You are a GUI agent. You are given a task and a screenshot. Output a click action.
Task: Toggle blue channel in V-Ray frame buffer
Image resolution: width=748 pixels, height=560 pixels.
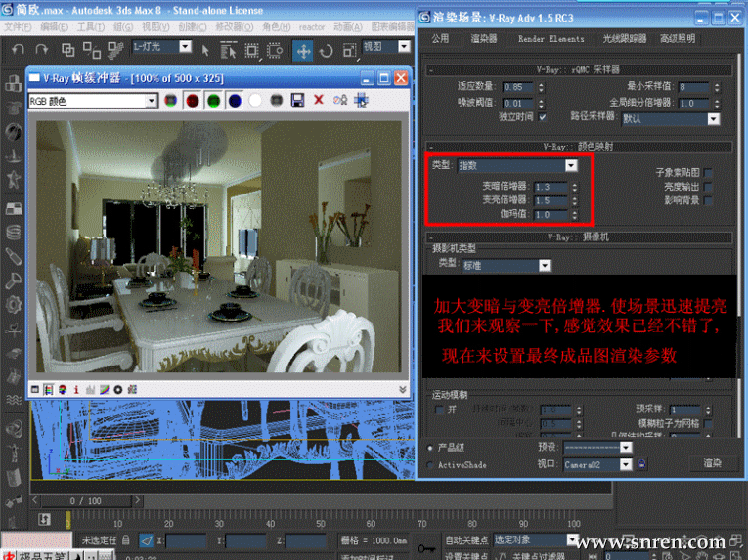pos(235,101)
